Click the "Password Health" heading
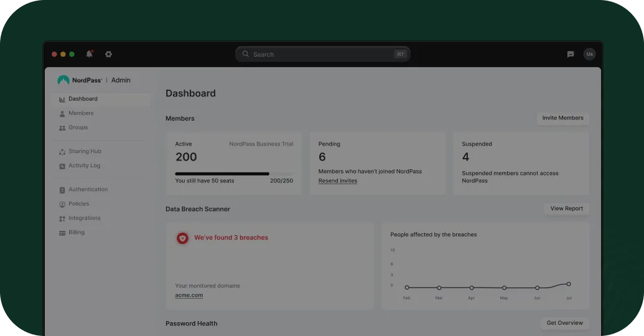 [192, 324]
